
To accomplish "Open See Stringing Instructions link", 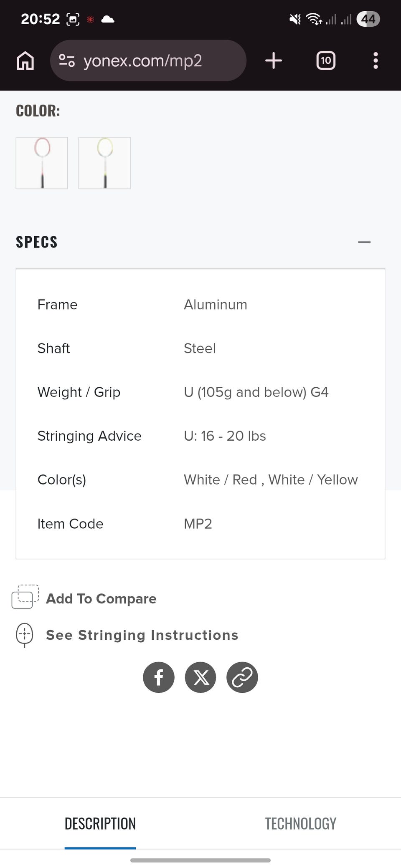I will [x=142, y=635].
